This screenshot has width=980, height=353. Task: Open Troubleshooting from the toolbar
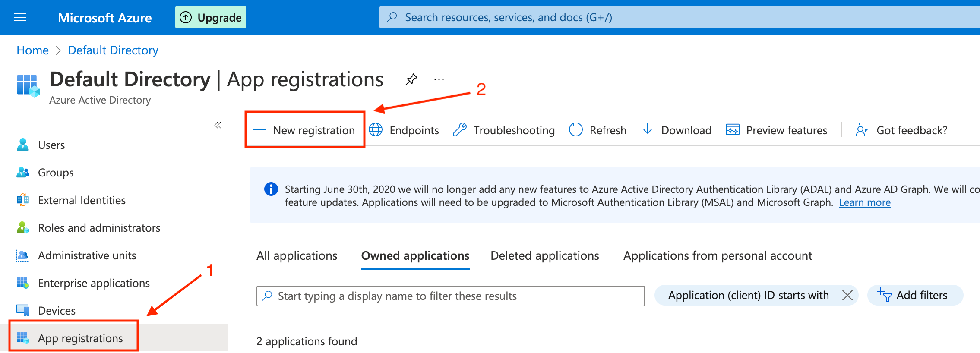point(504,130)
